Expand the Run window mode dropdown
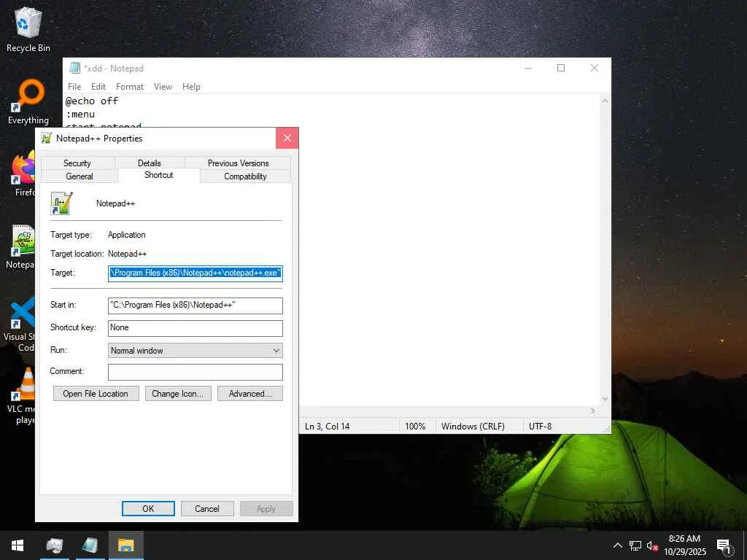The height and width of the screenshot is (560, 747). pyautogui.click(x=196, y=351)
